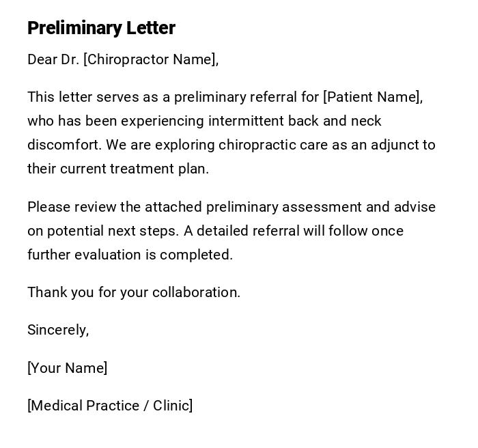478x448 pixels.
Task: Select the [Patient Name] placeholder
Action: pyautogui.click(x=371, y=97)
